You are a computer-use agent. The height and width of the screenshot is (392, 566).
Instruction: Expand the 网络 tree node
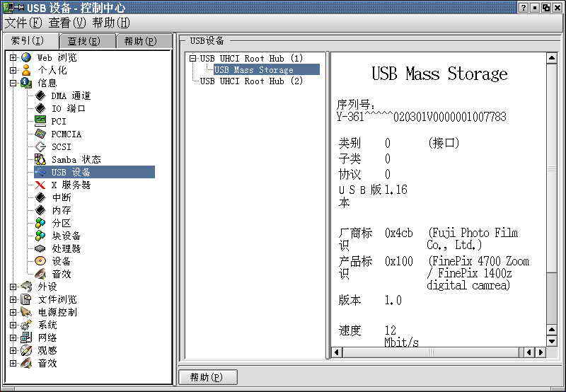[13, 338]
